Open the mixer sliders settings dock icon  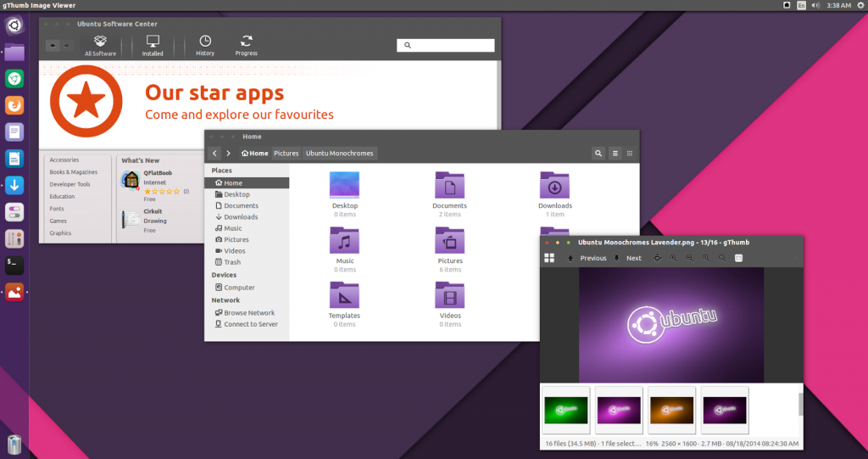[x=14, y=238]
